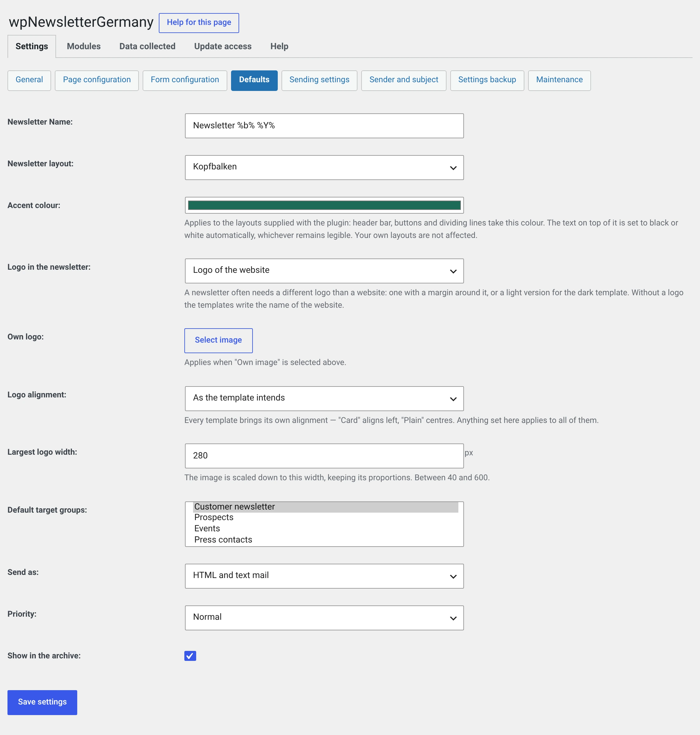Click into the Newsletter Name field
The image size is (700, 735).
point(324,126)
